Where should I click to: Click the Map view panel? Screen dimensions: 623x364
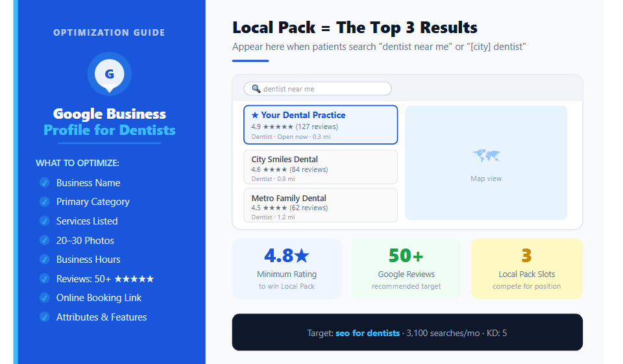coord(486,162)
